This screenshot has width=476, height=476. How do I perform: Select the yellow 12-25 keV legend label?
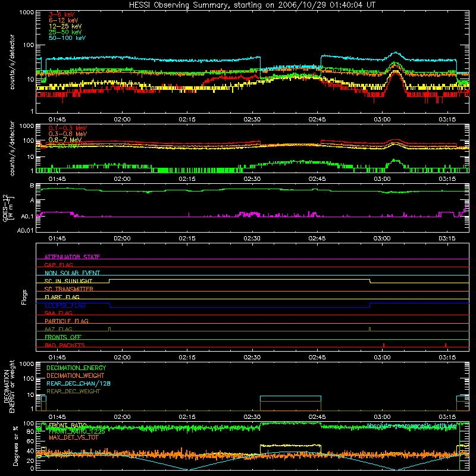pyautogui.click(x=65, y=26)
